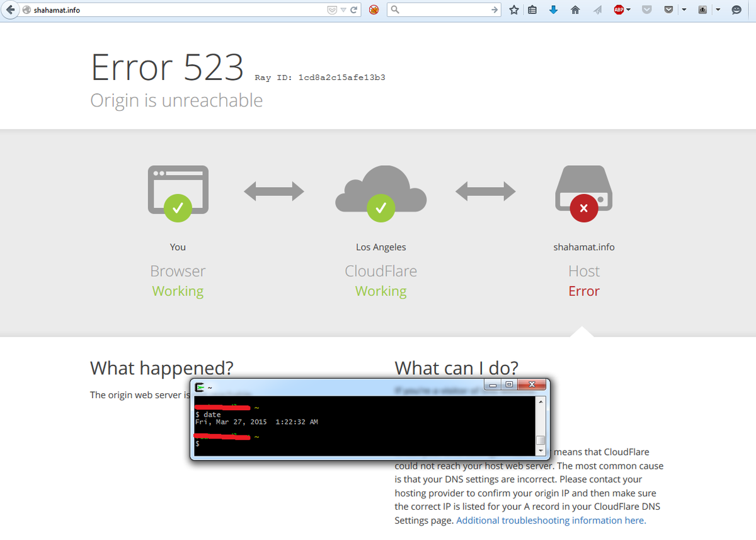
Task: Click the Error 523 heading
Action: tap(167, 67)
